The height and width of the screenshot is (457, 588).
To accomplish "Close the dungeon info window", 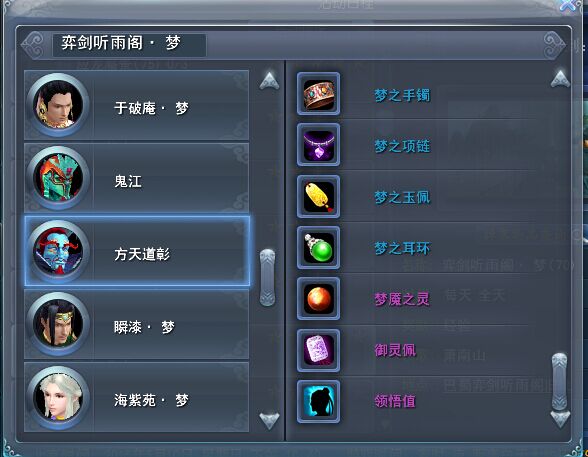I will 570,5.
